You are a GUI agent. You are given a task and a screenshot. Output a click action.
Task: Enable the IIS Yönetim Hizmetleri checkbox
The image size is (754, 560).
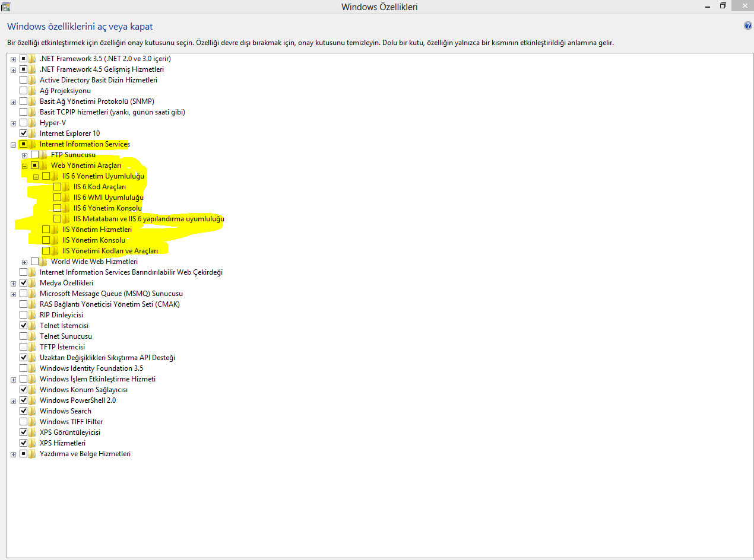pyautogui.click(x=46, y=230)
